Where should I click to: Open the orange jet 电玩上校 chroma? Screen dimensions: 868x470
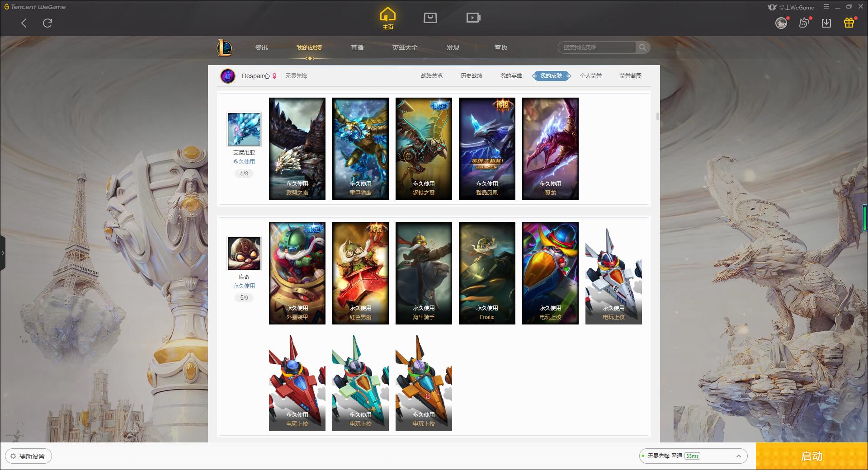tap(424, 380)
